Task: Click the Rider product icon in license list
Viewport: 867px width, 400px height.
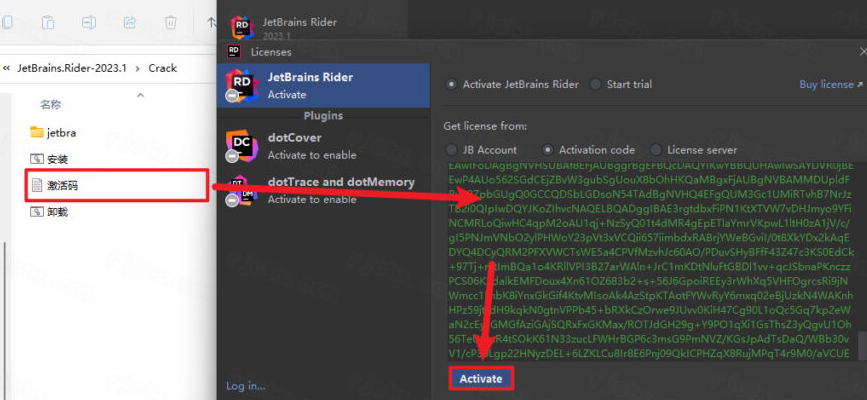Action: click(x=242, y=86)
